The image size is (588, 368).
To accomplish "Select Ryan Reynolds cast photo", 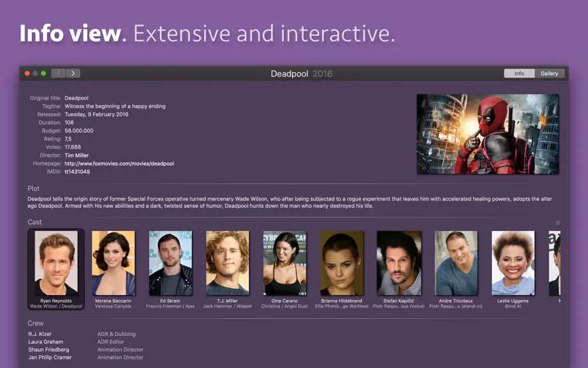I will [x=56, y=263].
